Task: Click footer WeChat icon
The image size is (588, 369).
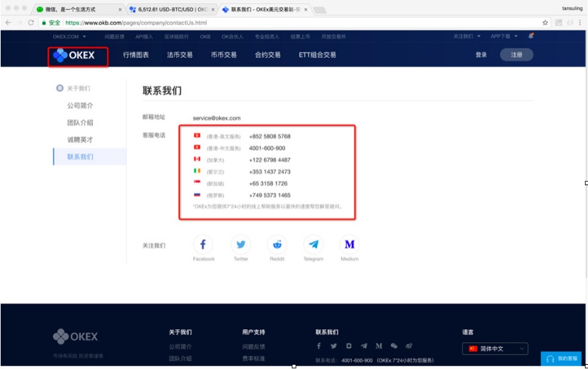Action: [x=393, y=346]
